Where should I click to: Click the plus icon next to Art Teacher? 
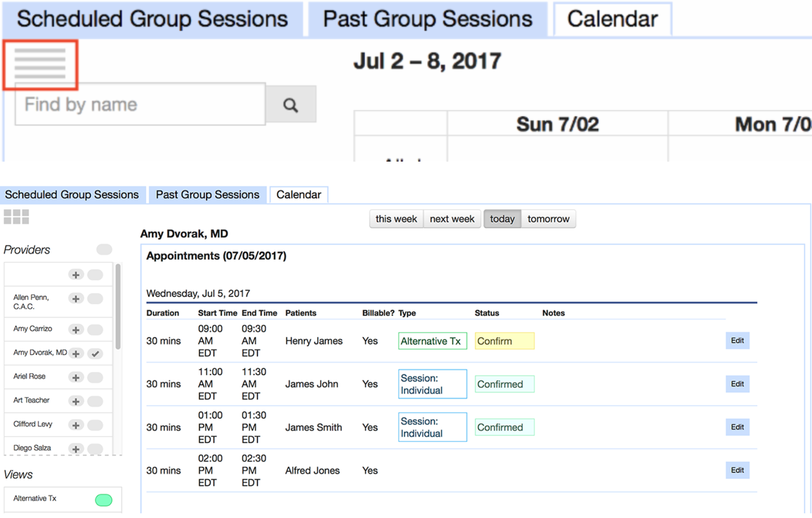pos(76,401)
